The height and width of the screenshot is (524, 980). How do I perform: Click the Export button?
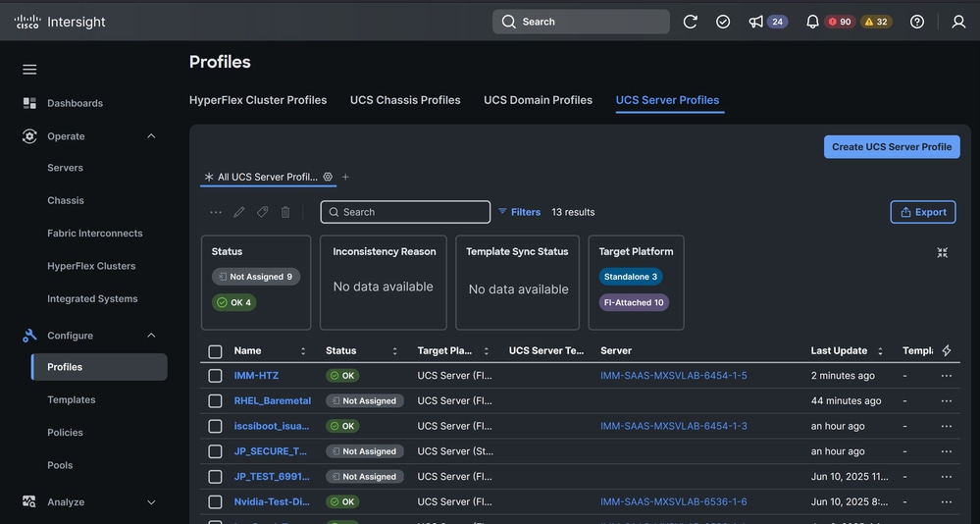pos(923,213)
